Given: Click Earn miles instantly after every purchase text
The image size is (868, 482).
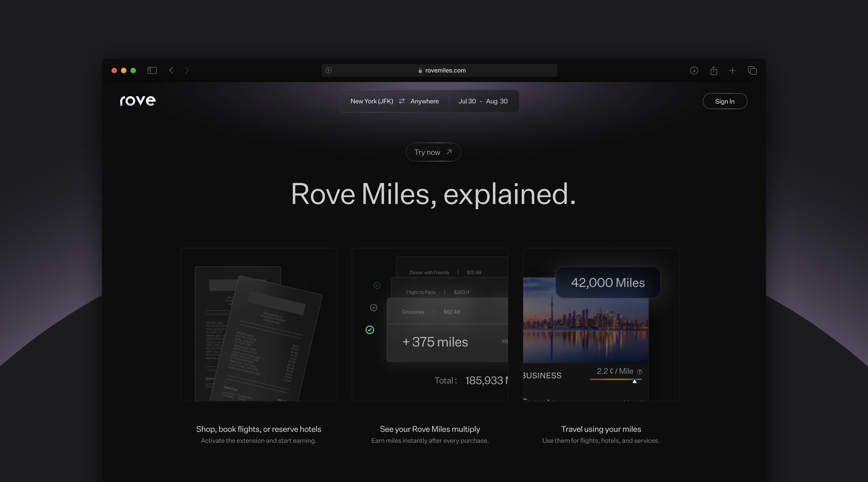Looking at the screenshot, I should [430, 441].
